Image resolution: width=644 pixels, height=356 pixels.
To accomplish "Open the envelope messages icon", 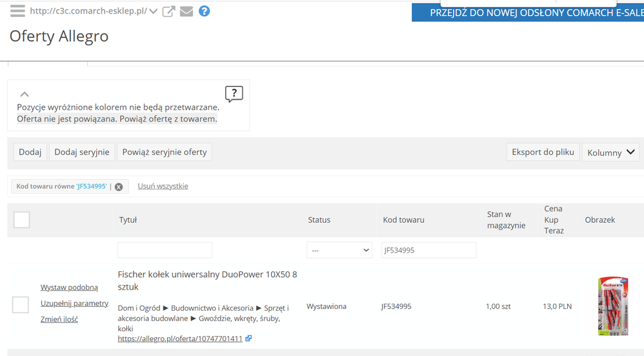I will coord(186,12).
